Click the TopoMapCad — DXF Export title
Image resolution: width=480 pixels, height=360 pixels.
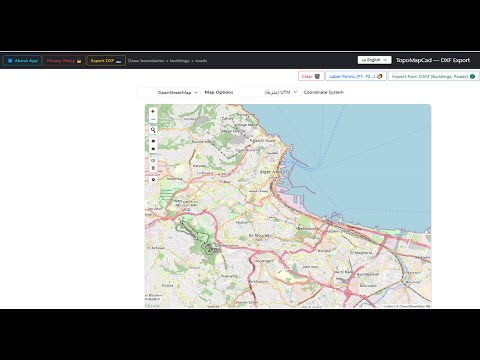tap(433, 60)
